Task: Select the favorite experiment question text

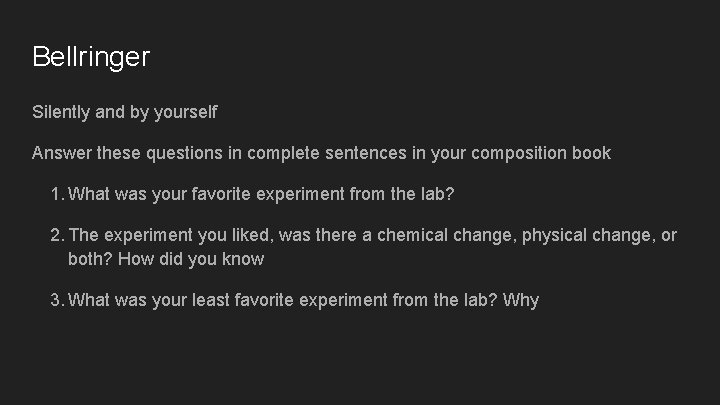Action: click(x=262, y=194)
